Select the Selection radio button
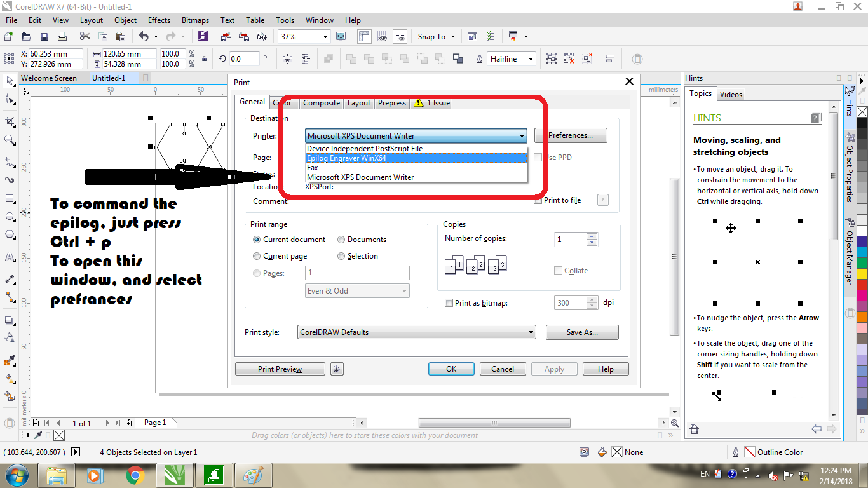The height and width of the screenshot is (488, 868). (x=341, y=256)
